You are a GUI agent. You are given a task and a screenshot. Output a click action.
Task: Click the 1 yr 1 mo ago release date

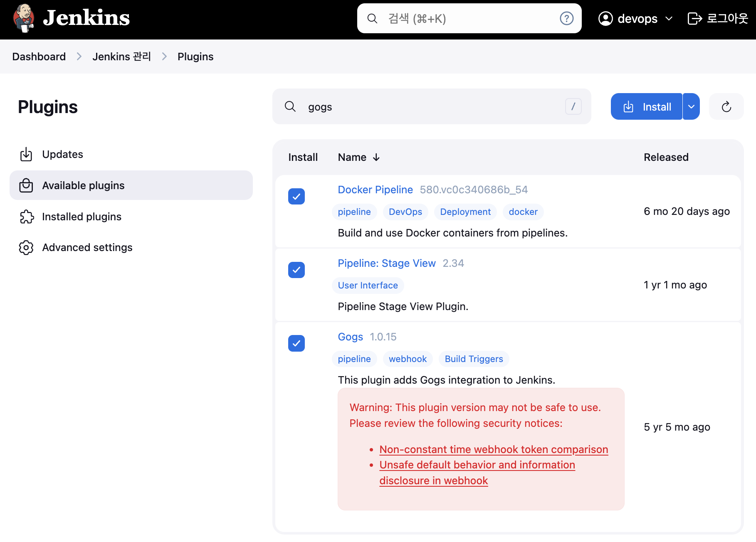click(x=675, y=285)
